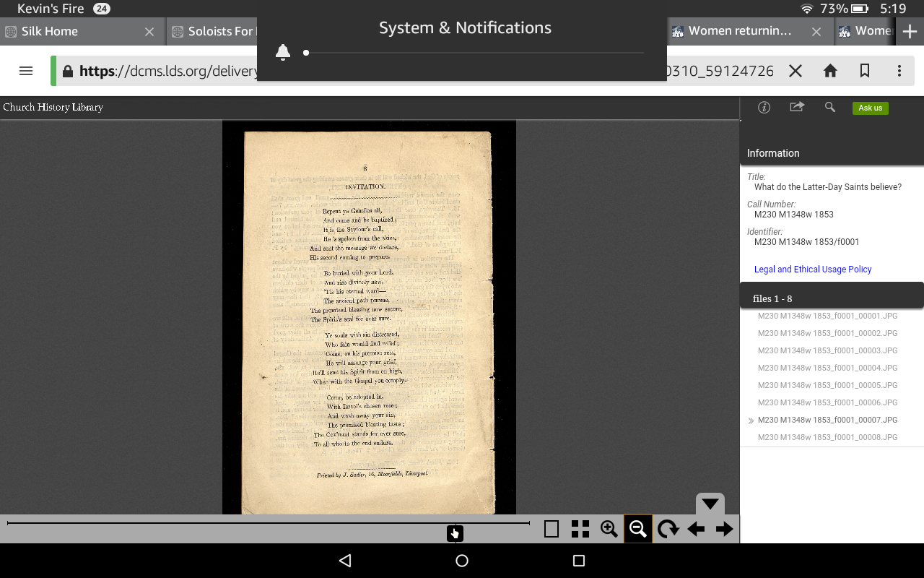The image size is (924, 578).
Task: Click the zoom out magnifier icon
Action: coord(638,529)
